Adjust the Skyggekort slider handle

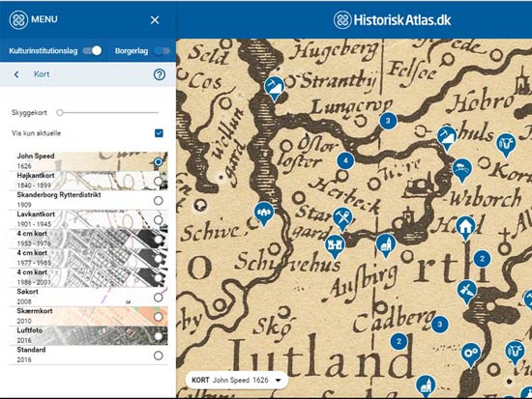pyautogui.click(x=60, y=112)
